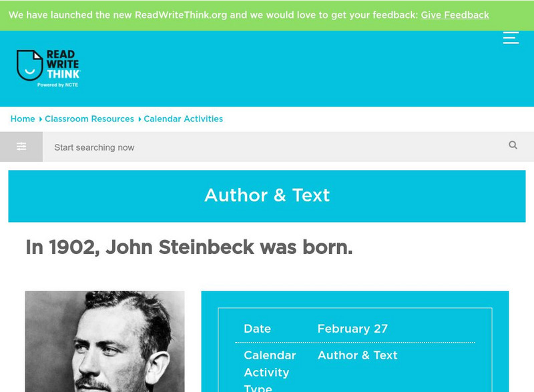Click the search magnifier icon
The image size is (534, 392).
pyautogui.click(x=513, y=145)
